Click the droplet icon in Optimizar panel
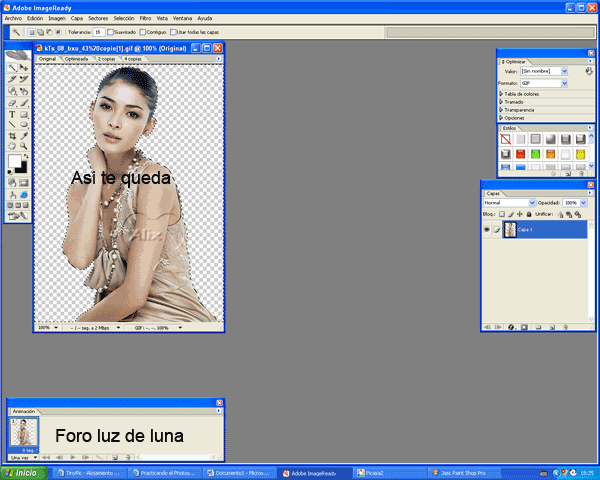Screen dimensions: 600x480 point(589,71)
